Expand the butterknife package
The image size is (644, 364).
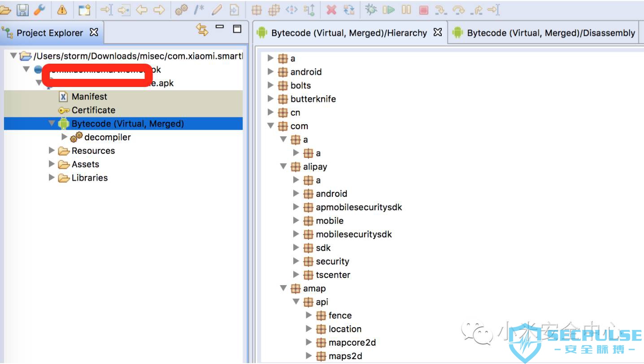[x=270, y=99]
